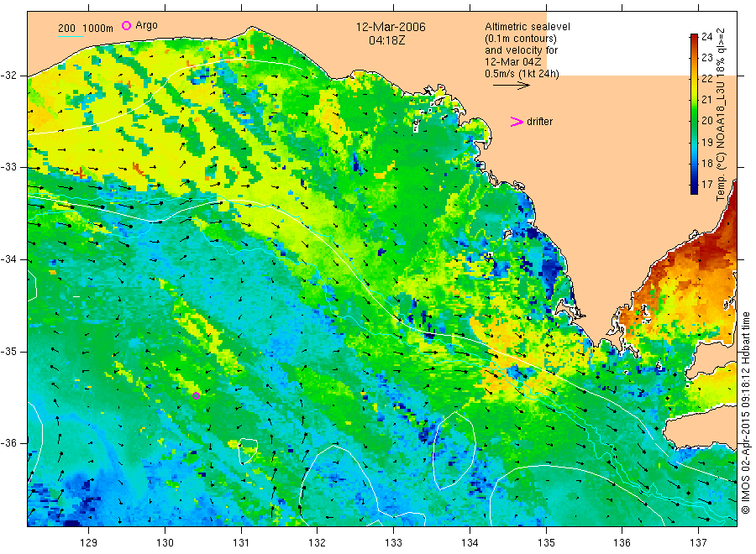Click the IMOS copyright timestamp text
The height and width of the screenshot is (554, 756).
tap(745, 413)
